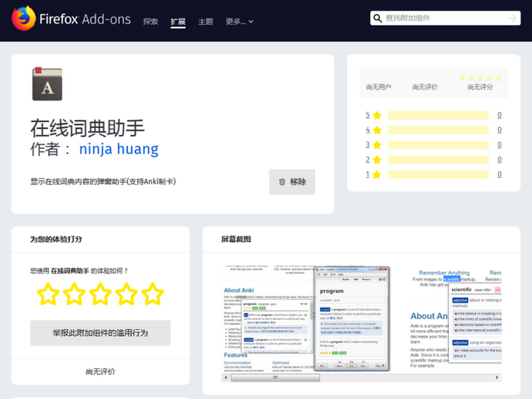The width and height of the screenshot is (532, 399).
Task: Open the 扩展 navigation tab
Action: (178, 22)
